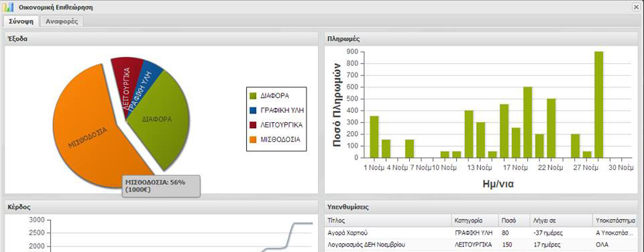Sort reminders by Κατηγορία column header

475,220
